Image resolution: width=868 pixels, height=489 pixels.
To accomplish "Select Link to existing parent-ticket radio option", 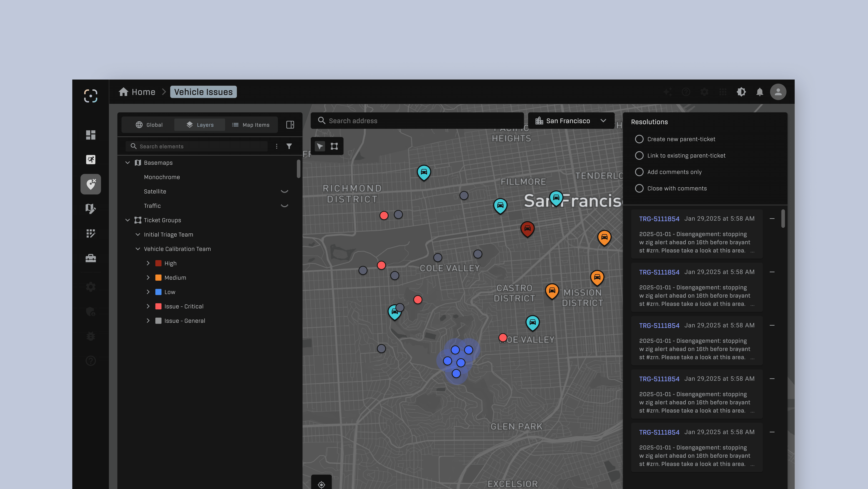I will [639, 155].
